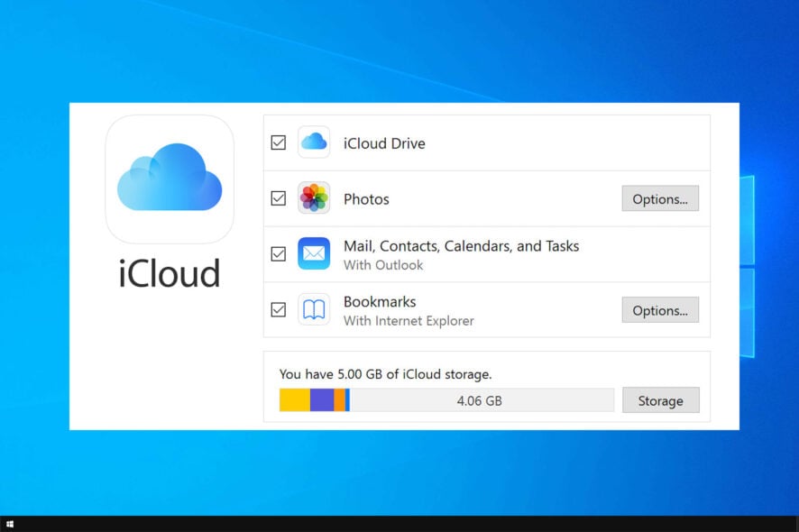
Task: Click the 5.00 GB iCloud storage text
Action: tap(386, 373)
